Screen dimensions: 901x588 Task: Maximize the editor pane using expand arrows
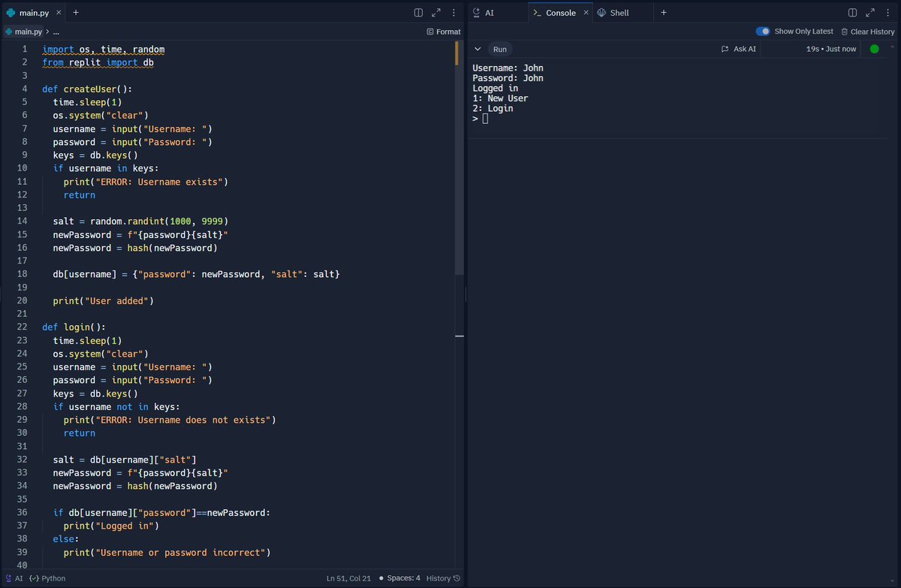pyautogui.click(x=436, y=13)
